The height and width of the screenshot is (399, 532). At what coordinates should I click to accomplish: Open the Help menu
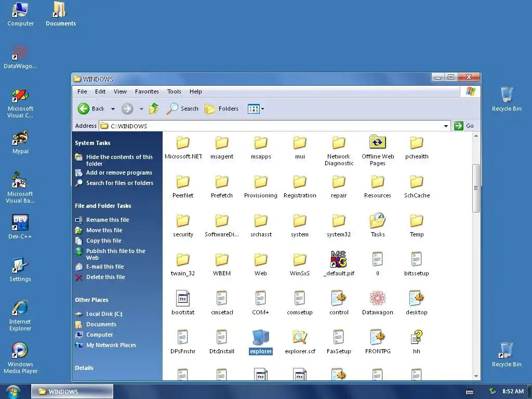click(x=196, y=91)
